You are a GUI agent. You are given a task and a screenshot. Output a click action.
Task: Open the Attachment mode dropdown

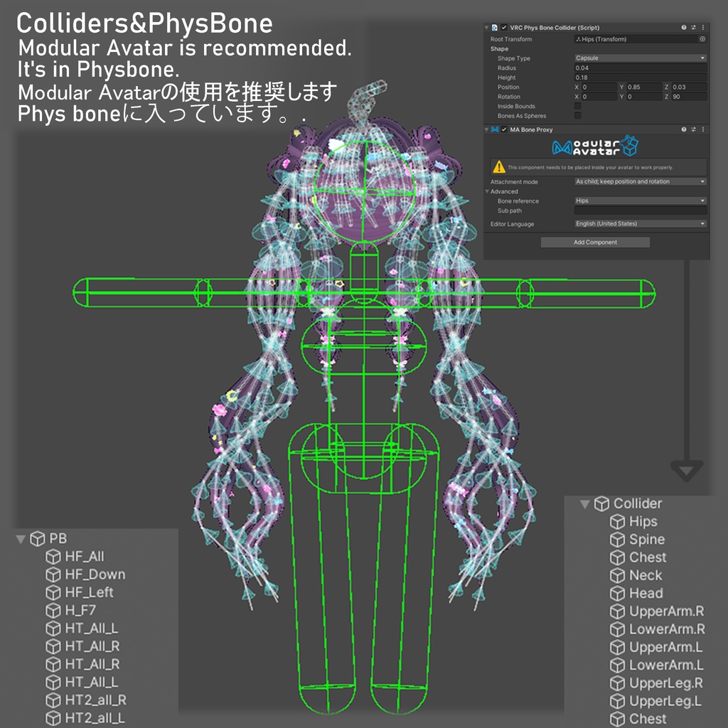coord(641,181)
